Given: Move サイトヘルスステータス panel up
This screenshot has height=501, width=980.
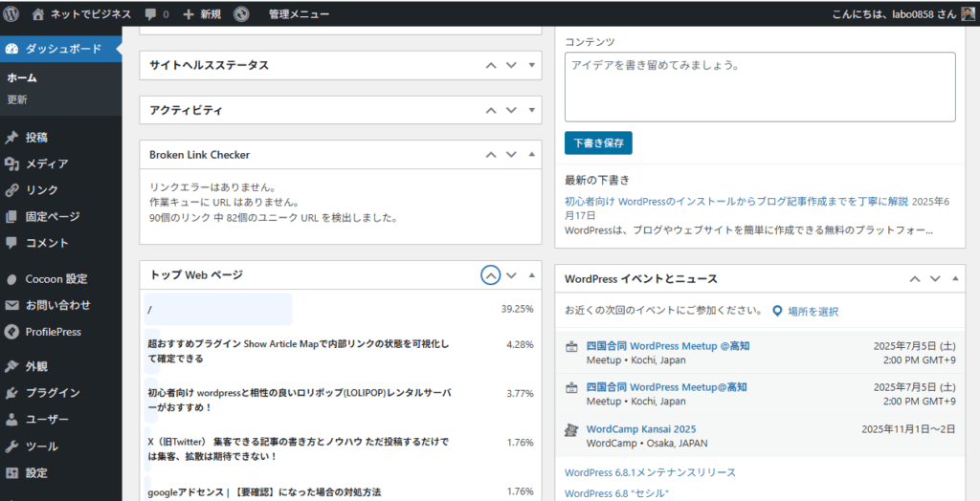Looking at the screenshot, I should coord(491,65).
